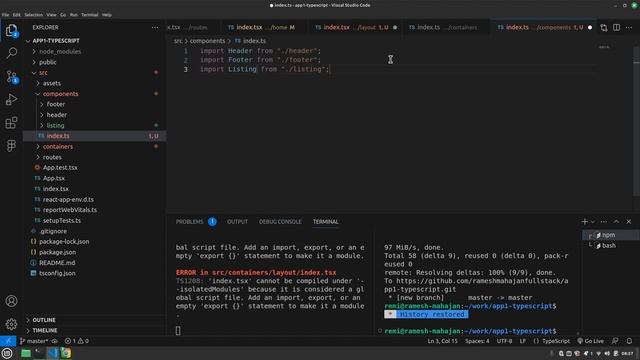Collapse the src folder

pos(43,73)
